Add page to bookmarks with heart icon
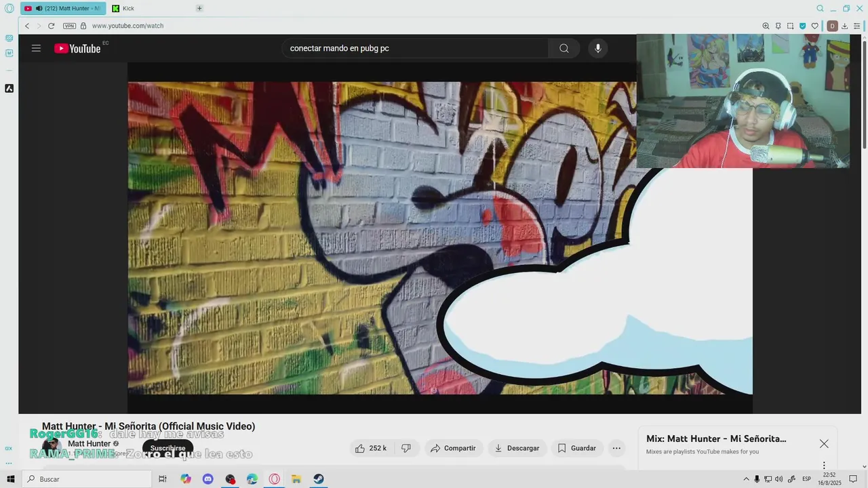 (815, 26)
